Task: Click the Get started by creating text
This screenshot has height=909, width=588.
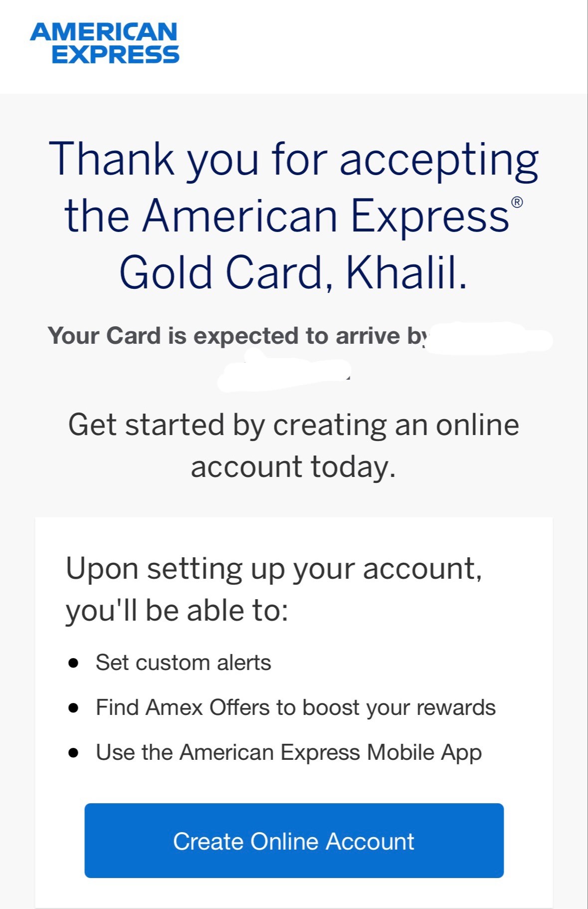Action: [293, 425]
